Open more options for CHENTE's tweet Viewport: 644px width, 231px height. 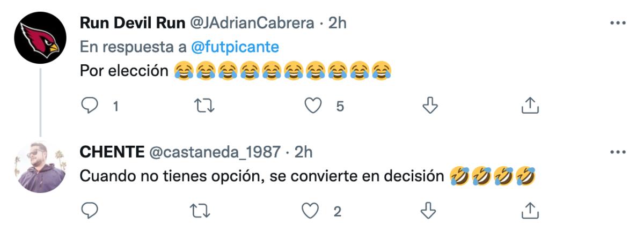(618, 153)
